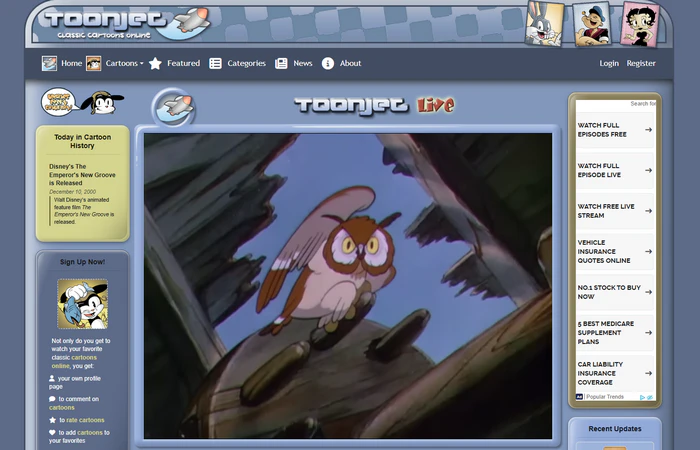Click the Betty Boop header picture
Image resolution: width=700 pixels, height=450 pixels.
(640, 24)
